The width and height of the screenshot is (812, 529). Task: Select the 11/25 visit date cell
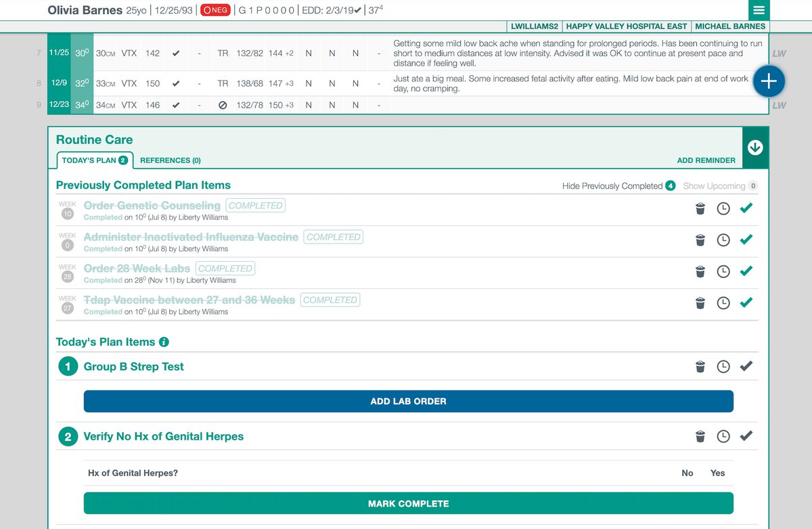[58, 52]
